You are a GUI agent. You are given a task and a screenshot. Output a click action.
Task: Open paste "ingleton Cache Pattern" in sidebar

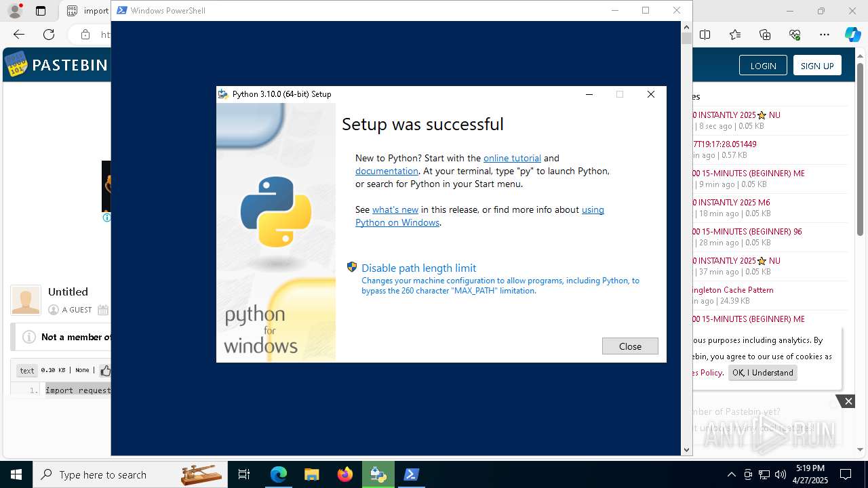tap(733, 289)
